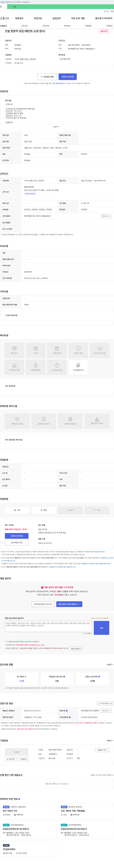
Task: Open the 취업지원 top menu
Action: (x=38, y=18)
